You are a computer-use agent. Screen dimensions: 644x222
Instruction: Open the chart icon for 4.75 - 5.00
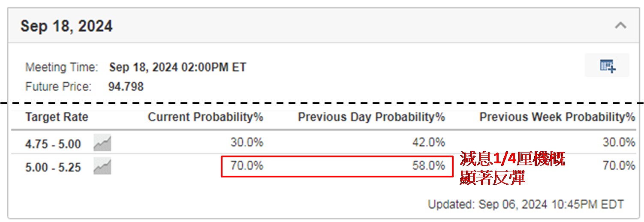(102, 143)
